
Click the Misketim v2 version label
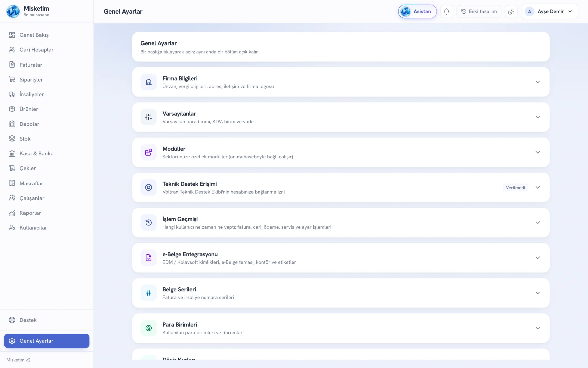[19, 360]
